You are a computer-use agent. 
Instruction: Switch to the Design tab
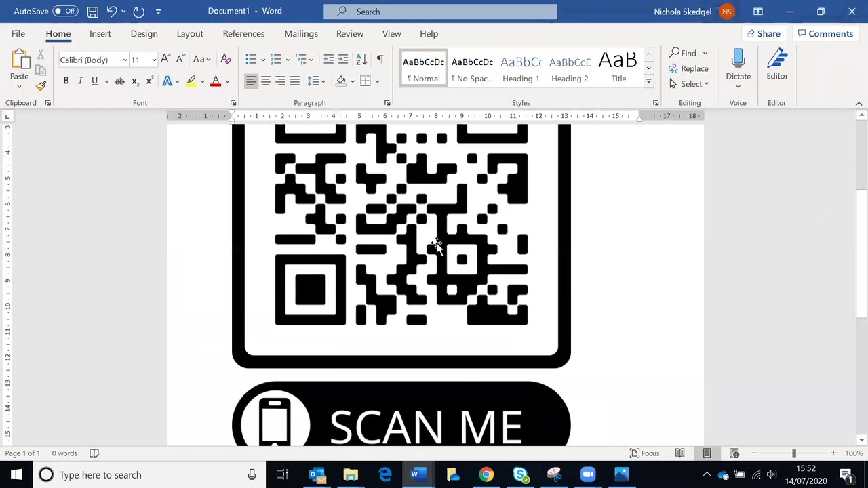[144, 34]
